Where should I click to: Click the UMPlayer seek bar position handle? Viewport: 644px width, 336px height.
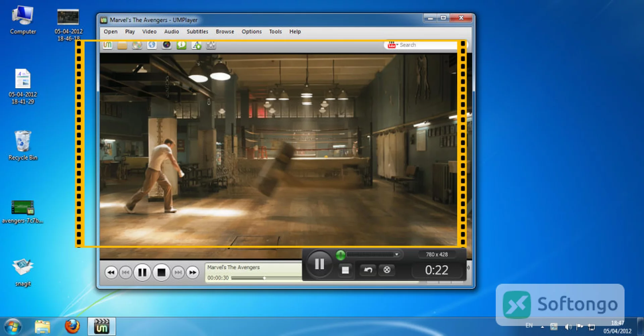click(x=264, y=278)
